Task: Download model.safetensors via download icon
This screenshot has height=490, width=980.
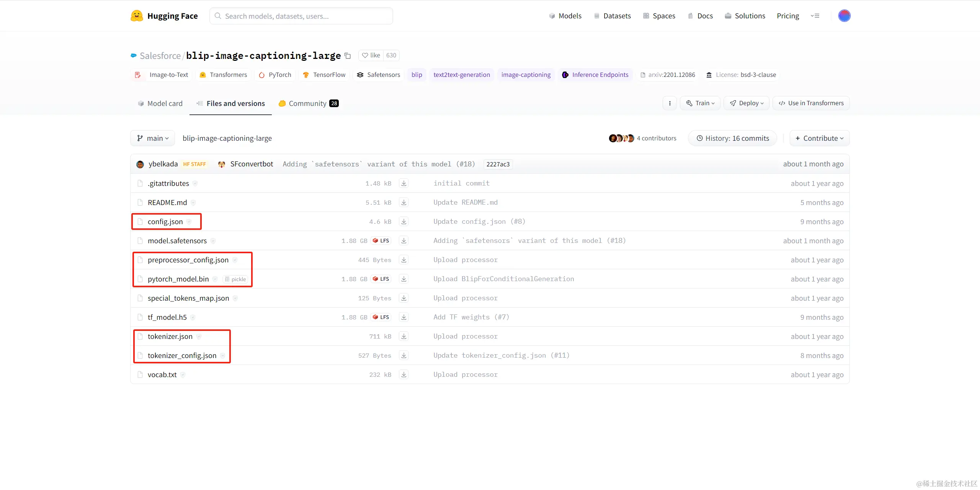Action: tap(403, 241)
